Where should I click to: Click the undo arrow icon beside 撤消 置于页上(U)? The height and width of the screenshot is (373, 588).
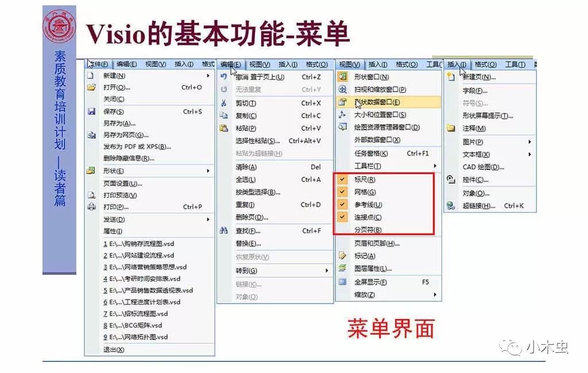[224, 76]
